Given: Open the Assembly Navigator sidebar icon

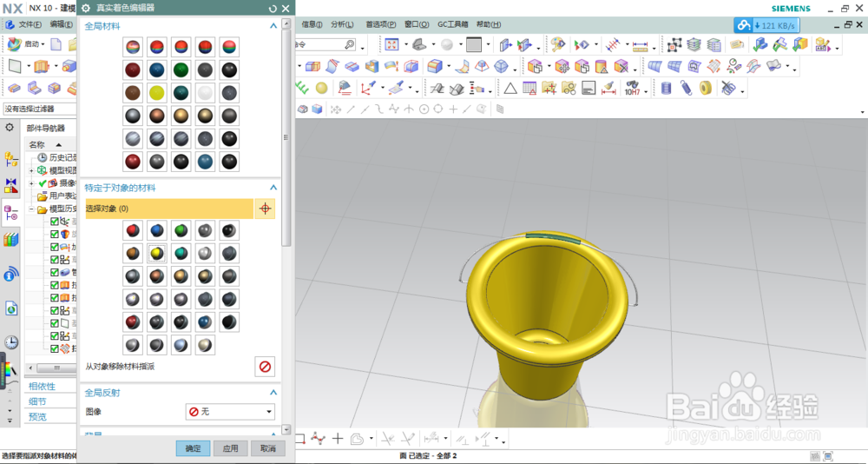Looking at the screenshot, I should (x=11, y=158).
